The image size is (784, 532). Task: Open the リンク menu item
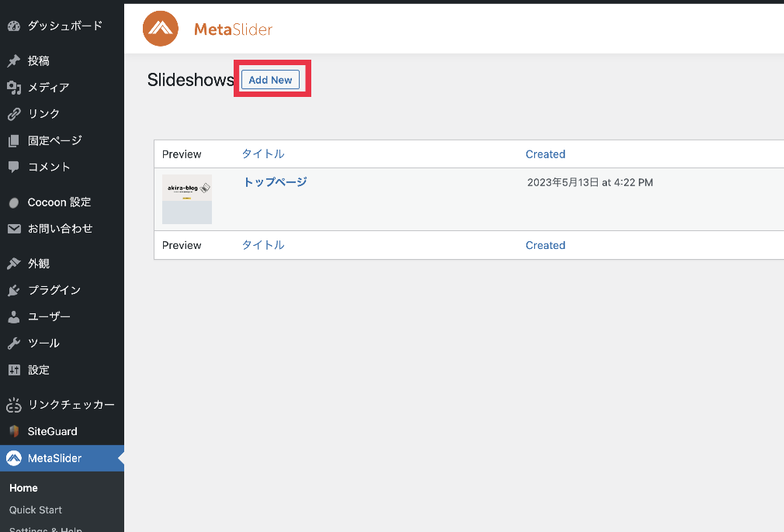coord(44,114)
